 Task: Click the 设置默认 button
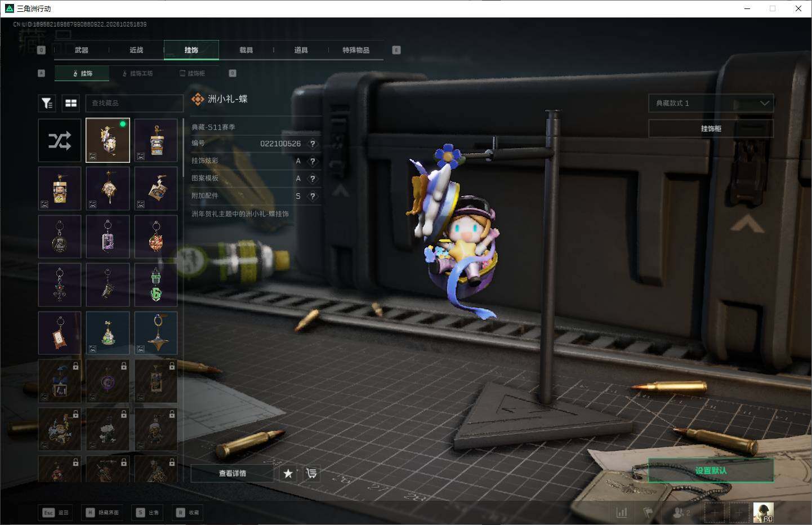pos(711,470)
